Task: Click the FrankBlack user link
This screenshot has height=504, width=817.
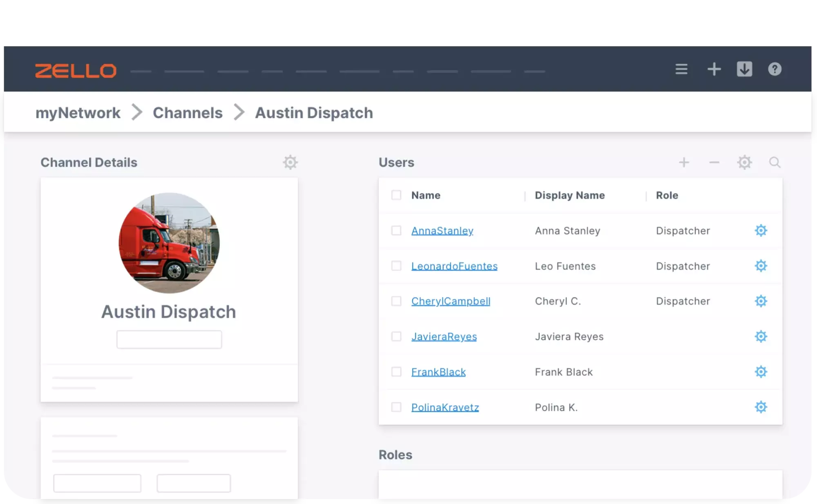Action: click(438, 372)
